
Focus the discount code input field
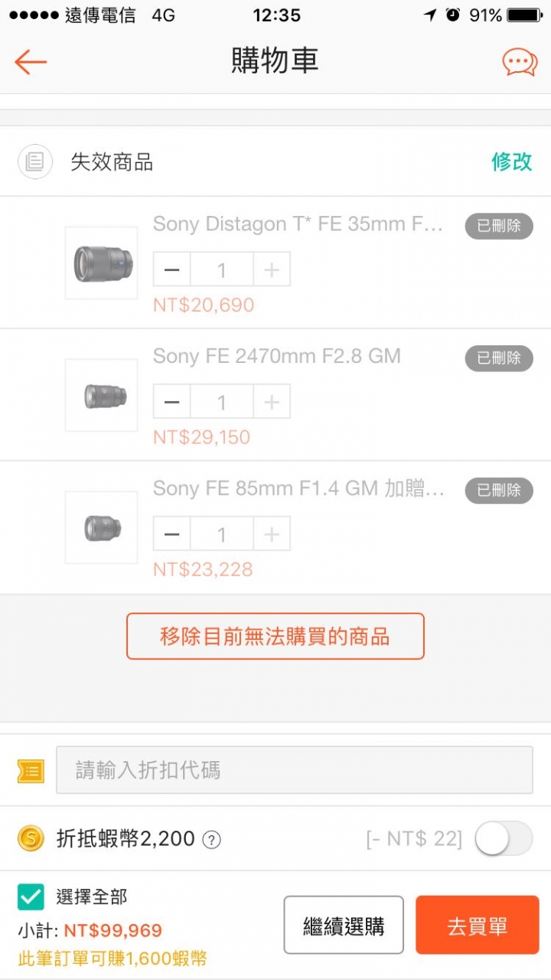[x=294, y=770]
